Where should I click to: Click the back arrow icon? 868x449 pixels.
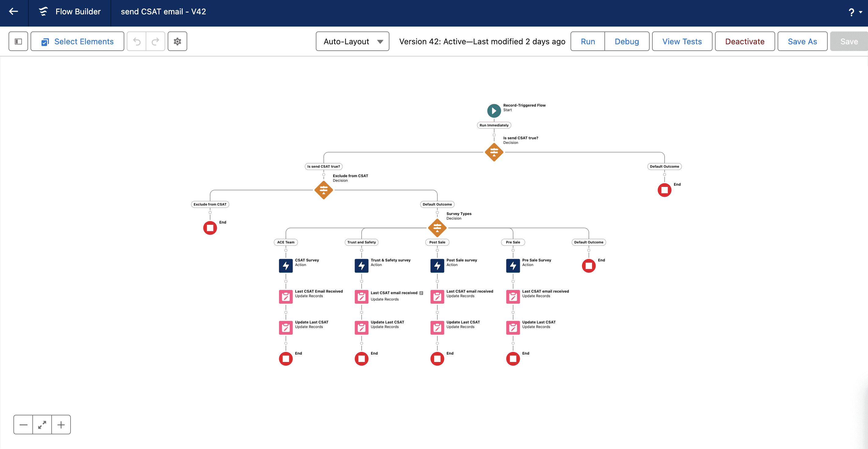click(13, 12)
